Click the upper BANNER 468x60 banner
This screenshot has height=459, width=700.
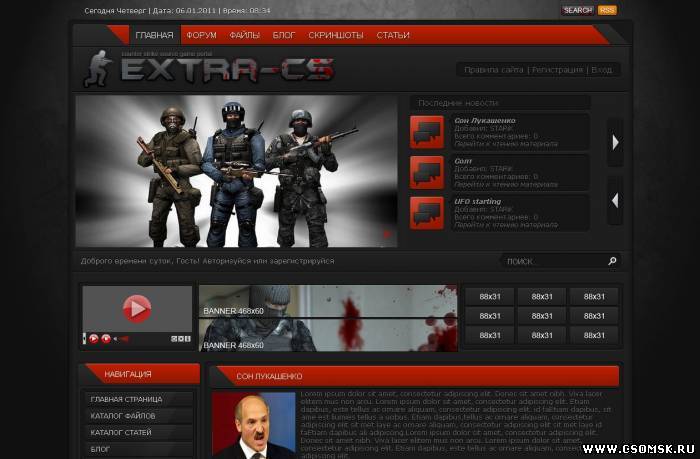point(328,301)
